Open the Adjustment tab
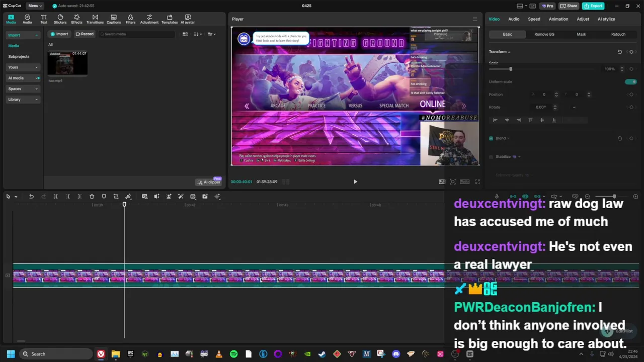The width and height of the screenshot is (644, 362). 149,19
